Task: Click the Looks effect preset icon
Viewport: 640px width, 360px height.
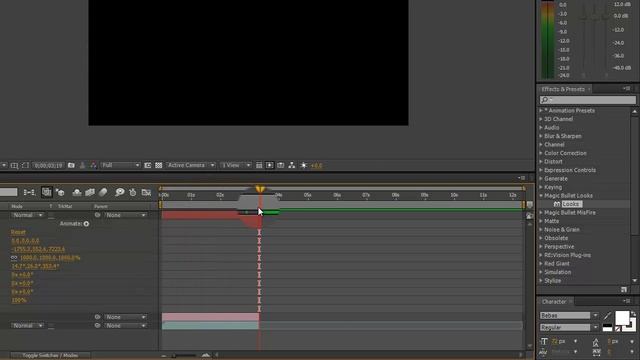Action: tap(557, 204)
